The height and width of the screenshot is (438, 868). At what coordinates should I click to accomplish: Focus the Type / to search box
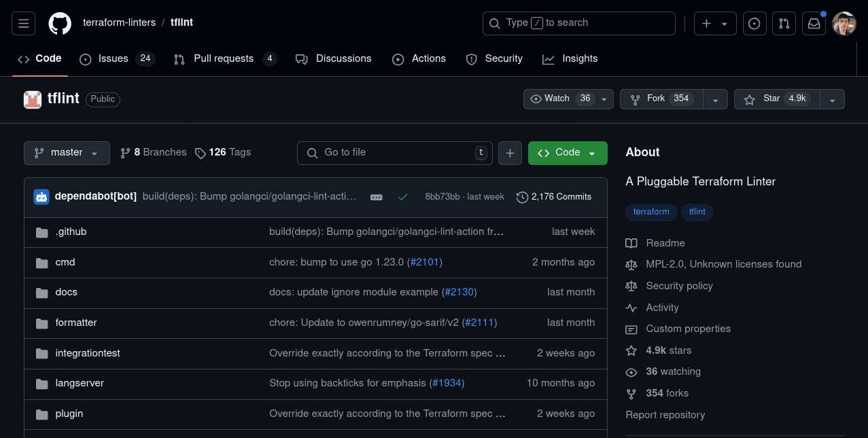click(x=579, y=23)
